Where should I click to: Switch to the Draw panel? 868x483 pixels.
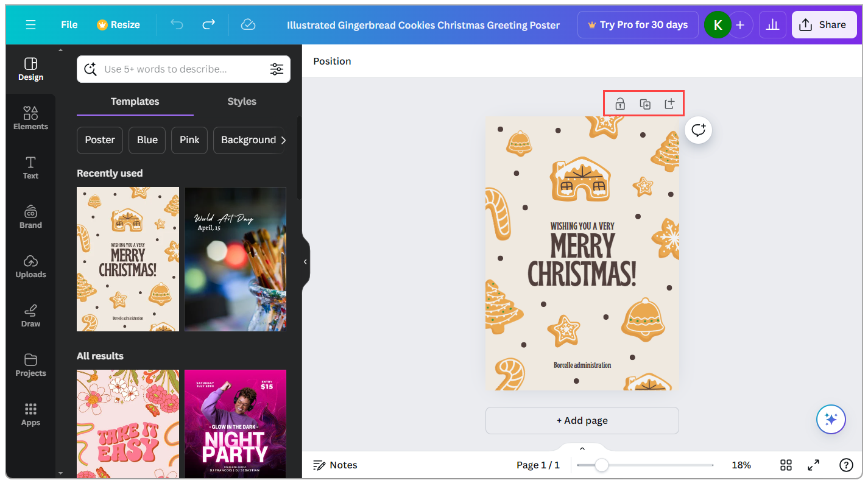tap(30, 316)
